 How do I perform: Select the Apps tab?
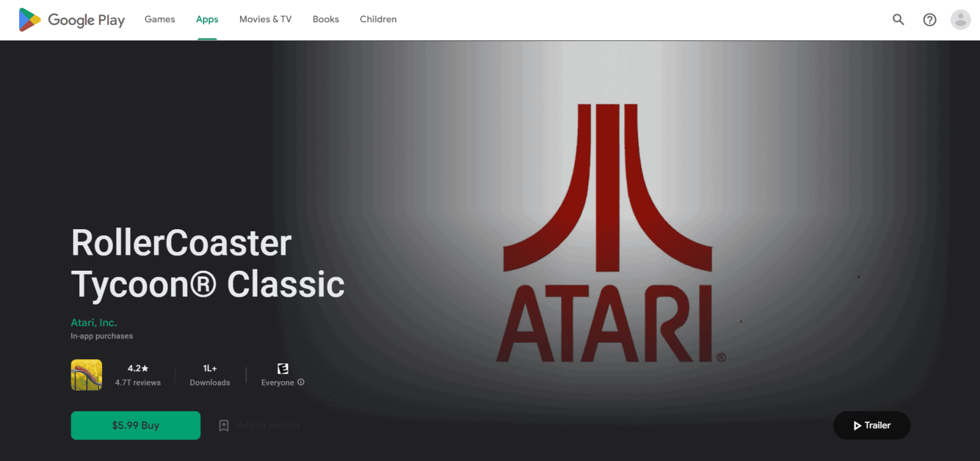(207, 19)
